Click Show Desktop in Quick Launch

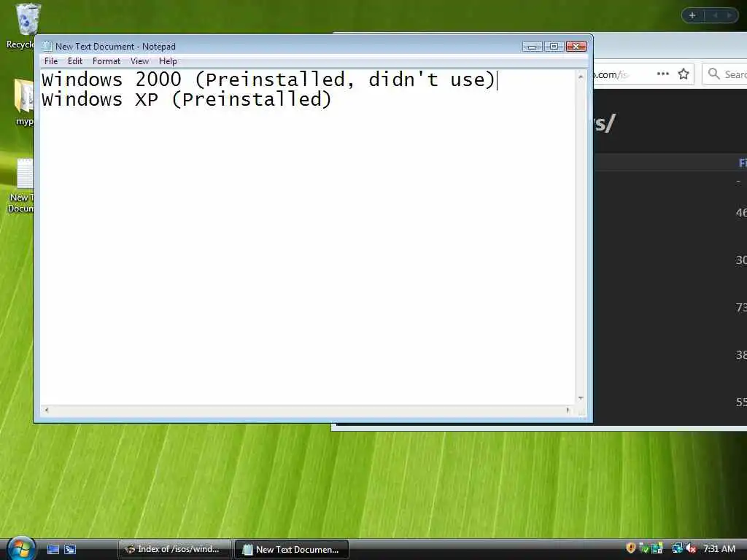[x=53, y=549]
